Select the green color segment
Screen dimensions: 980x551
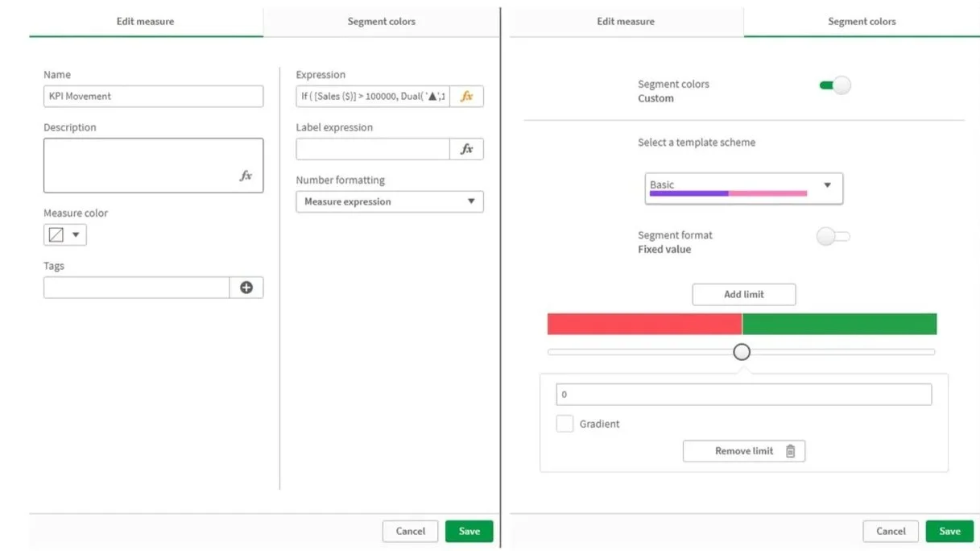click(839, 324)
